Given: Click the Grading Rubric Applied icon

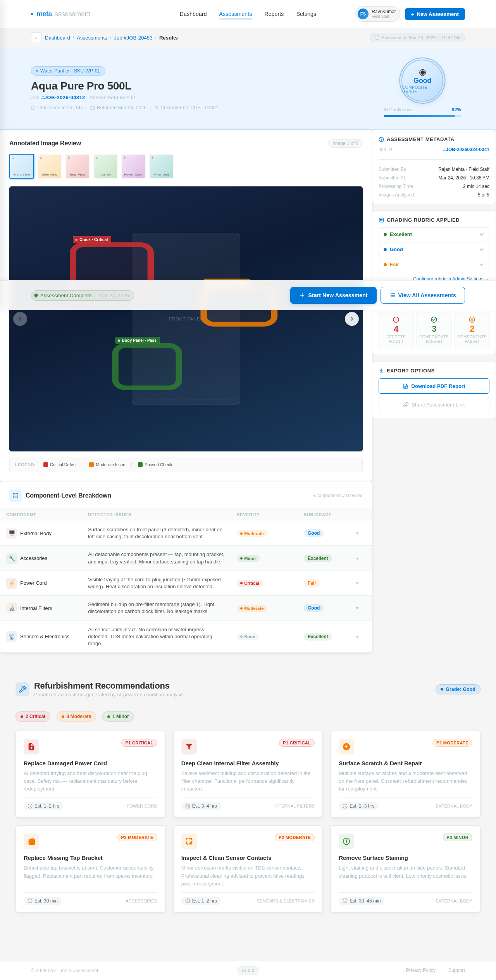Looking at the screenshot, I should point(381,220).
